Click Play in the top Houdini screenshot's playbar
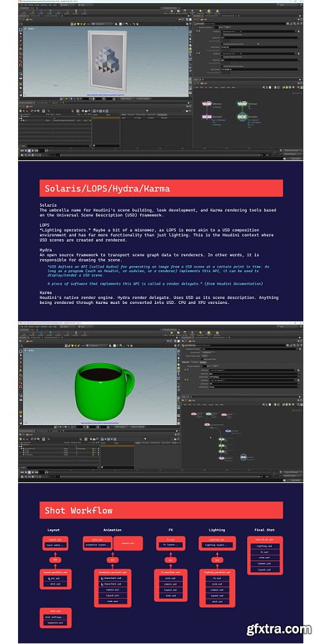 tap(33, 151)
